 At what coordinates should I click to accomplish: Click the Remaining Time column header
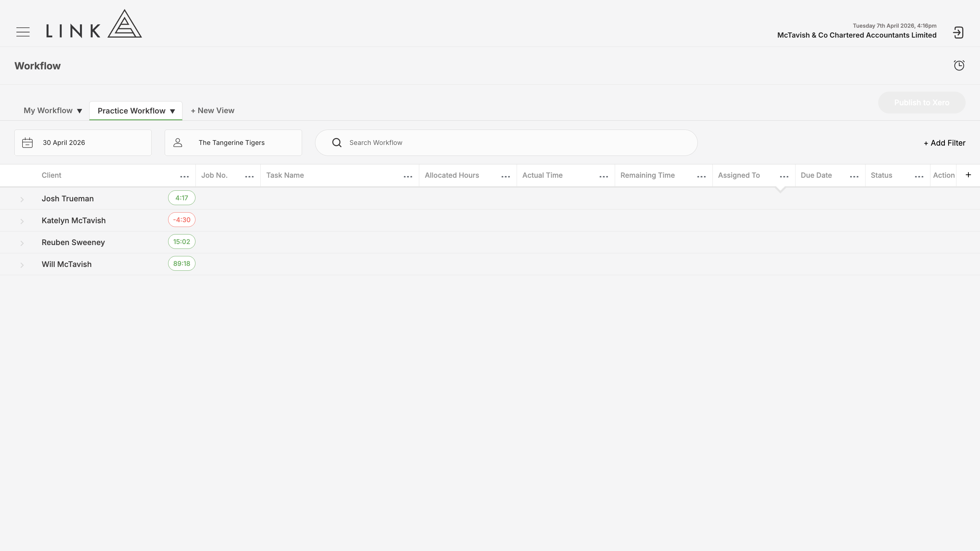[x=648, y=175]
